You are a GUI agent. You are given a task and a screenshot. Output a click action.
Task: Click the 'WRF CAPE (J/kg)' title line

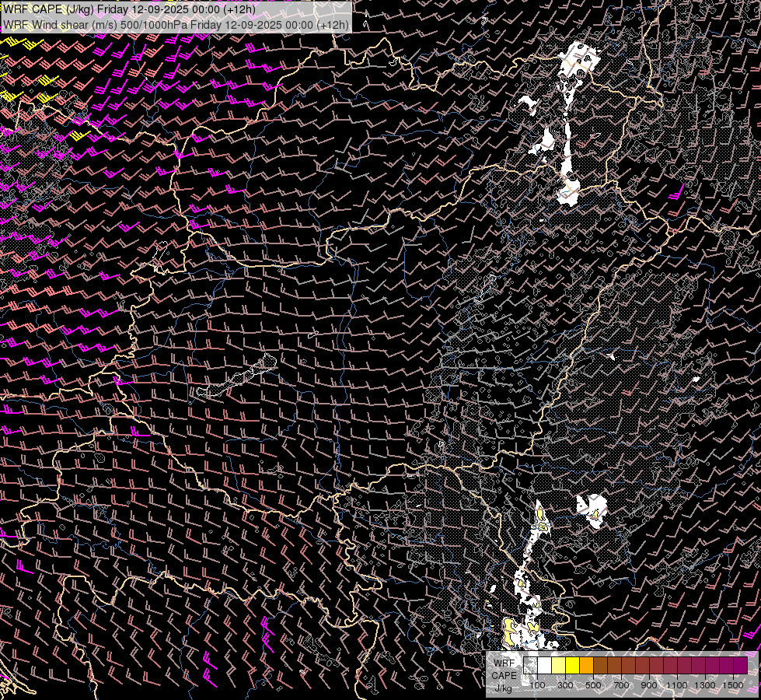(130, 9)
